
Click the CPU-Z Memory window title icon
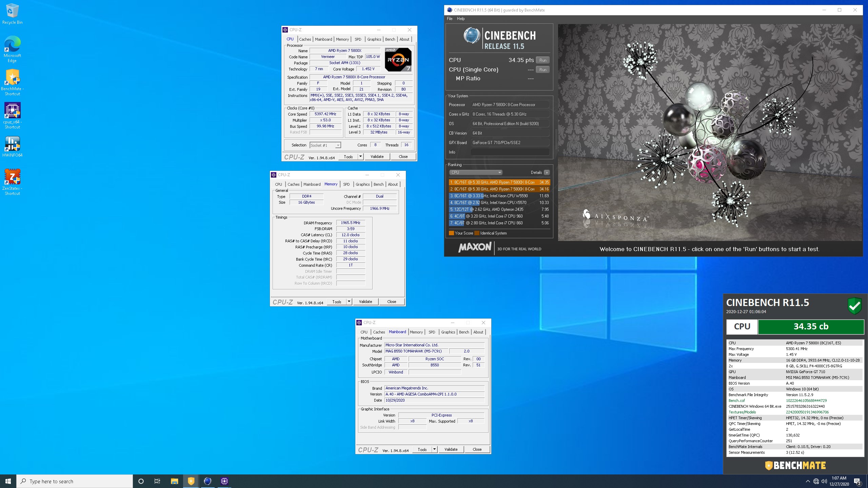274,175
